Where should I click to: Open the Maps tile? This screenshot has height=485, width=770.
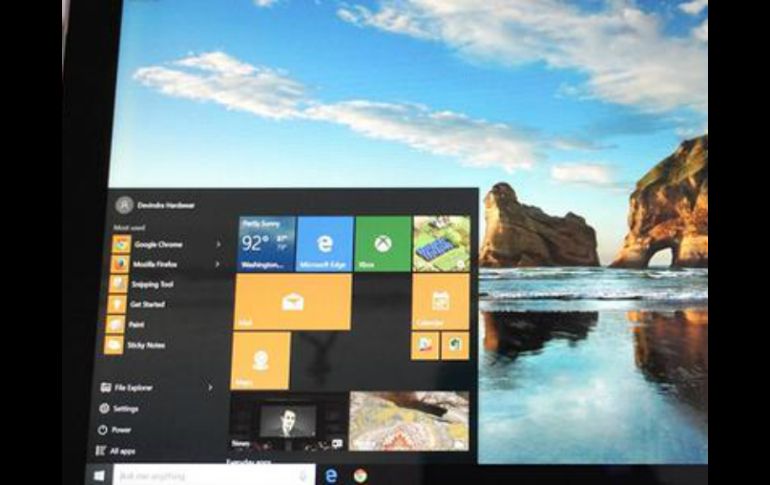point(261,361)
